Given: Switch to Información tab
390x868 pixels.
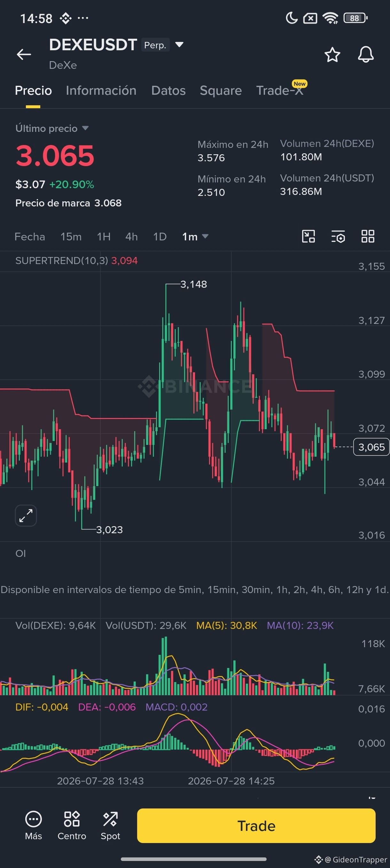Looking at the screenshot, I should (x=101, y=91).
